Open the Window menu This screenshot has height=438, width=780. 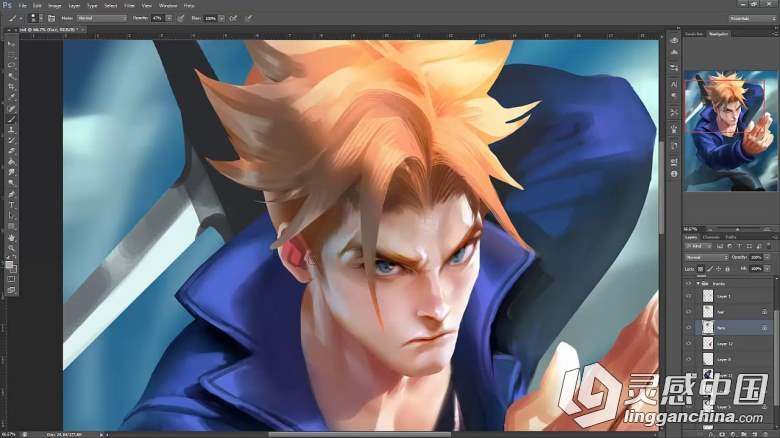pyautogui.click(x=168, y=5)
